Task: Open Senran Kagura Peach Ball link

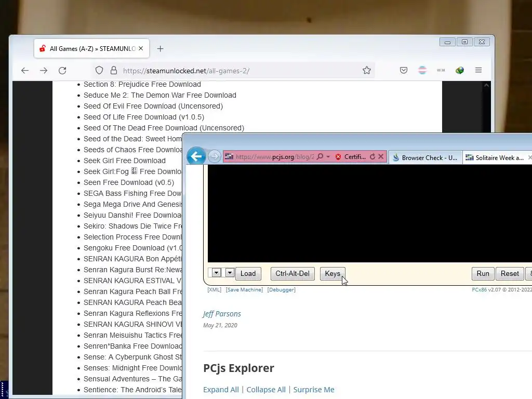Action: (132, 291)
